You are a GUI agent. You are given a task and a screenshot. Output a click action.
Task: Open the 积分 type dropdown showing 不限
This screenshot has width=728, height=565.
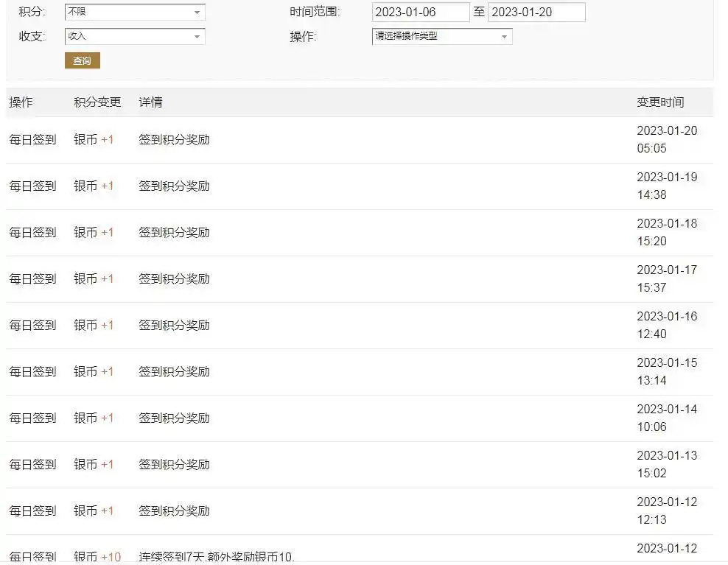point(135,13)
